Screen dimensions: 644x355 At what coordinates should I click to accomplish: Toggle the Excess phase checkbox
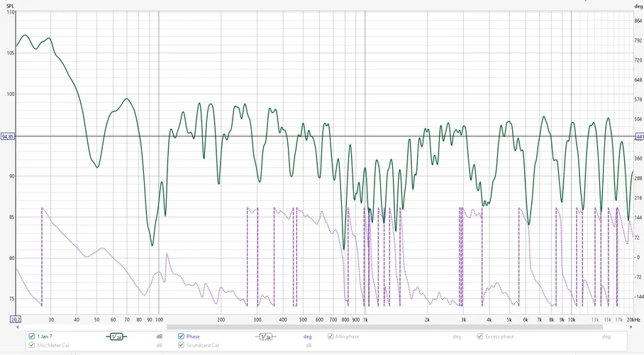click(479, 336)
